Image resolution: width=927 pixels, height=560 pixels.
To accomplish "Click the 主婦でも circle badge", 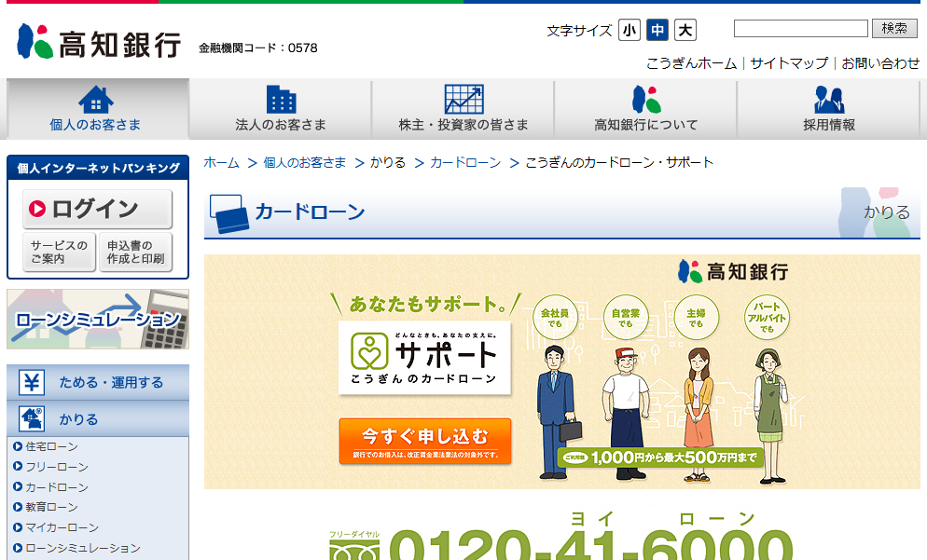I will 696,317.
